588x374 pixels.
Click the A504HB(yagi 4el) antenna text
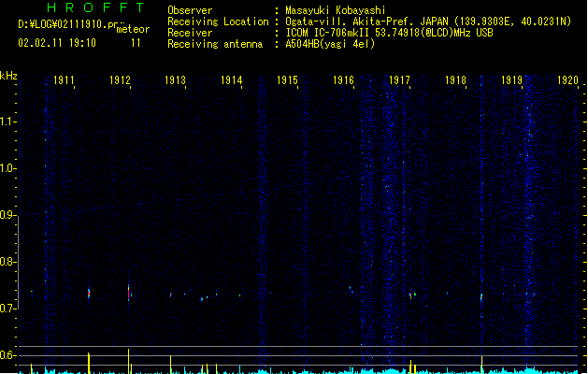click(330, 44)
